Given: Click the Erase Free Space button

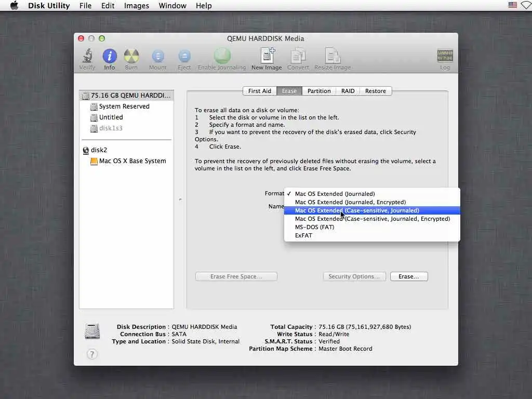Looking at the screenshot, I should tap(236, 276).
